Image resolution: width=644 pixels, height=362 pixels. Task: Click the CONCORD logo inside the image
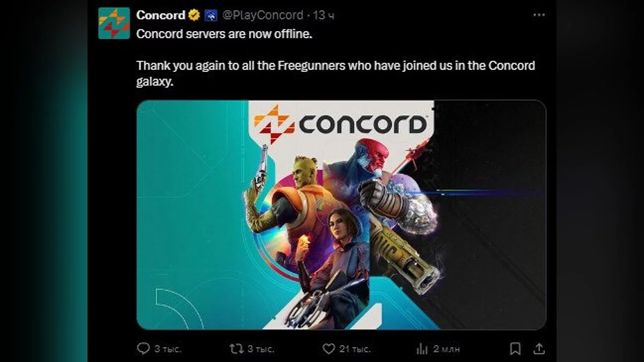pos(341,124)
